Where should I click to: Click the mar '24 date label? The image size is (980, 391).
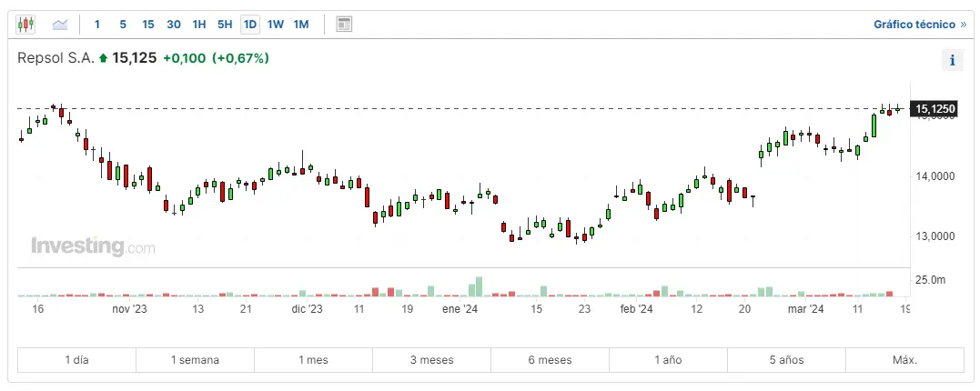pyautogui.click(x=805, y=308)
